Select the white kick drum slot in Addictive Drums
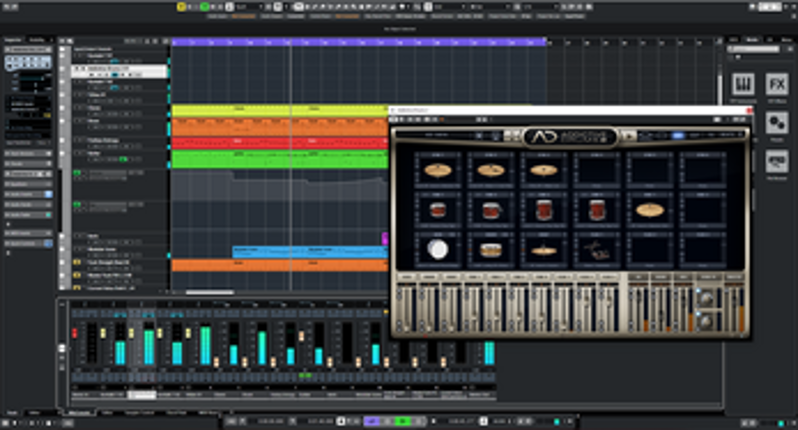The width and height of the screenshot is (798, 430). tap(438, 249)
